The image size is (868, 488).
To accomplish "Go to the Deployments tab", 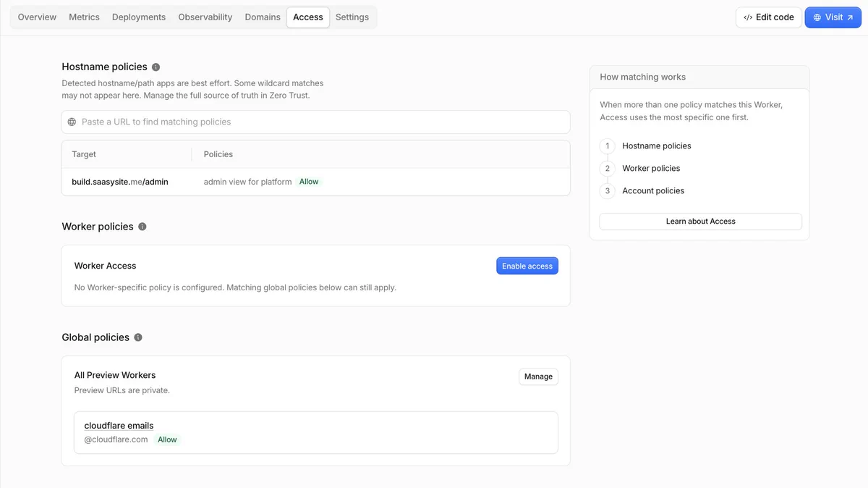I will [139, 17].
